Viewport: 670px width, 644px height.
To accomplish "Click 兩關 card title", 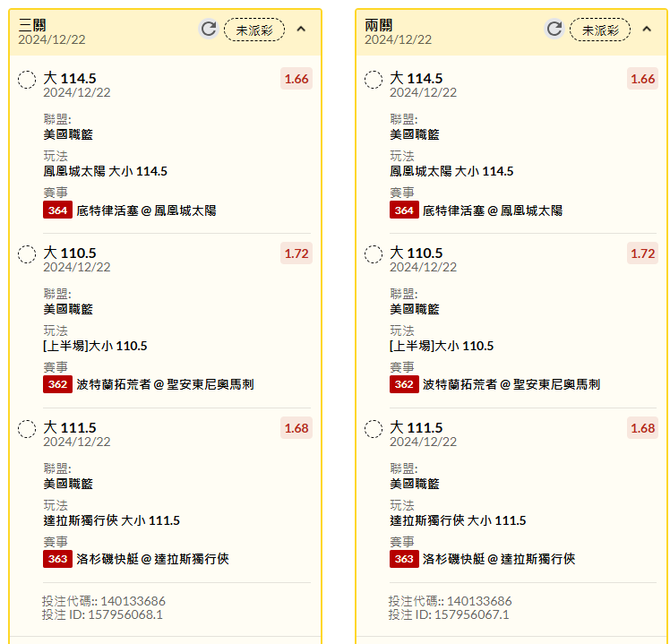I will click(379, 25).
